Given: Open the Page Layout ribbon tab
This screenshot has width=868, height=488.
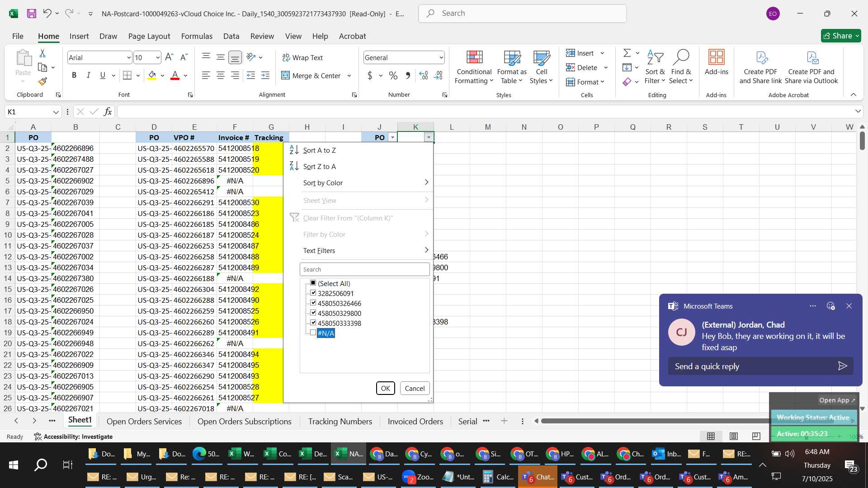Looking at the screenshot, I should 149,36.
